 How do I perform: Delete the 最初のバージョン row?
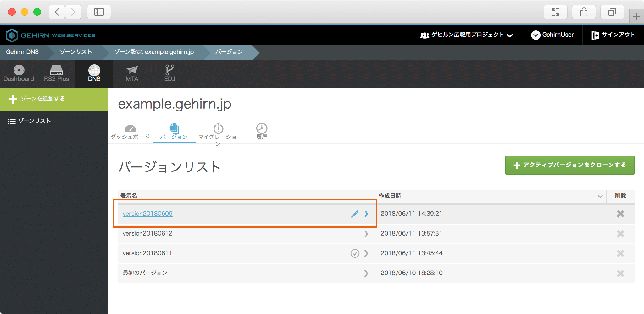coord(620,273)
